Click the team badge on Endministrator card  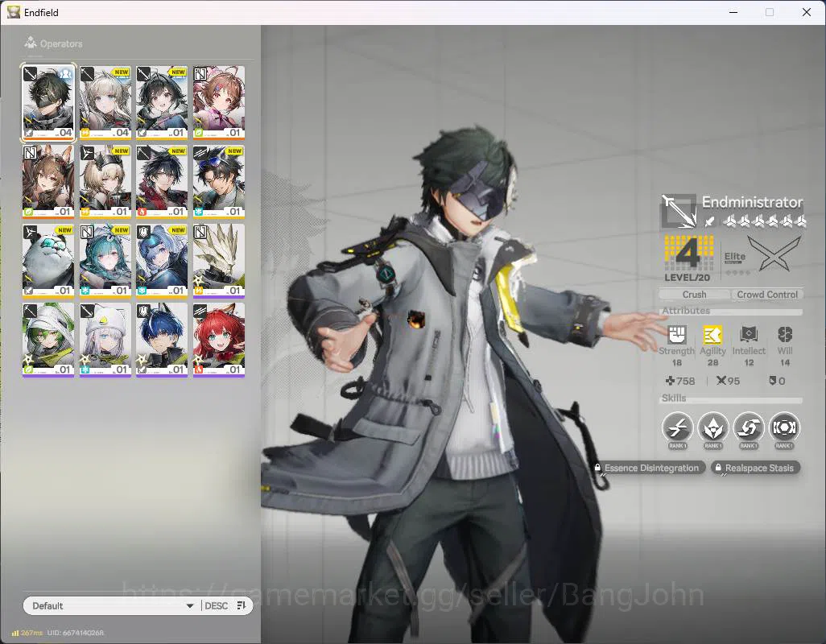[65, 73]
